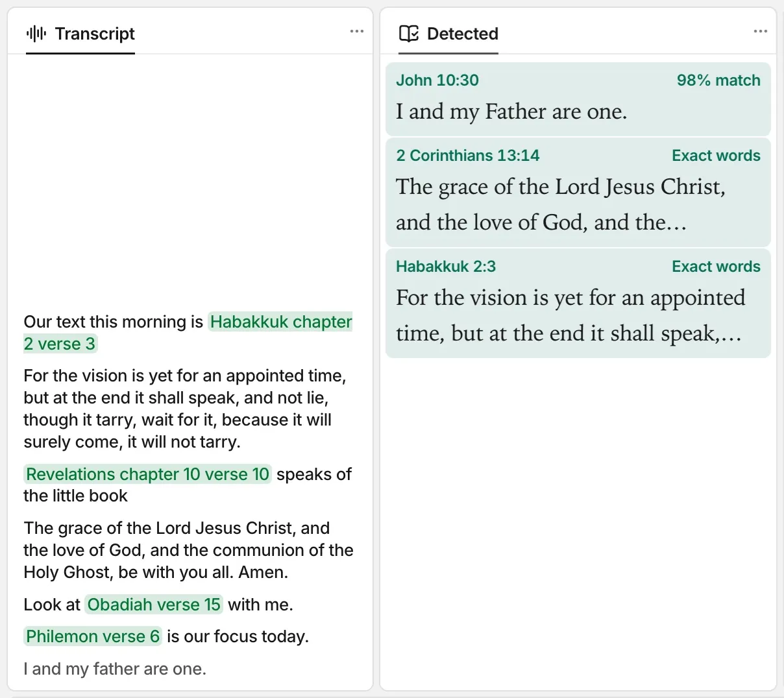Viewport: 784px width, 698px height.
Task: Click the Revelations chapter 10 verse 10 reference
Action: point(147,474)
